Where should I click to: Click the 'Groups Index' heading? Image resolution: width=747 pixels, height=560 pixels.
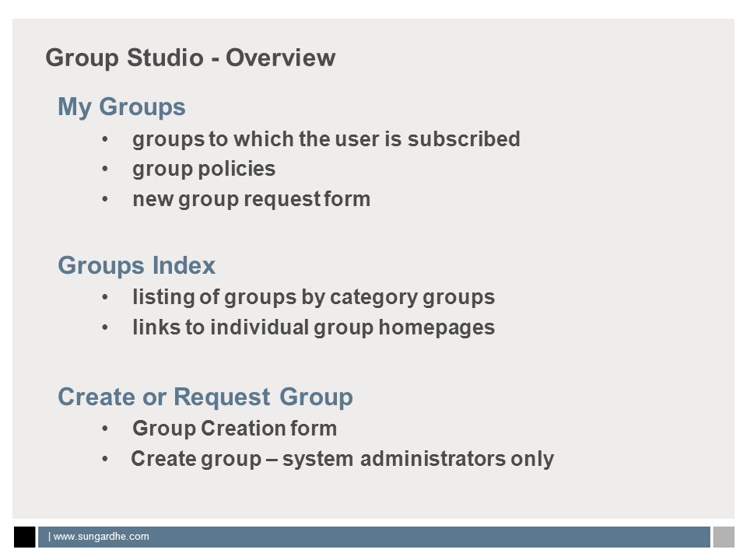click(x=137, y=265)
